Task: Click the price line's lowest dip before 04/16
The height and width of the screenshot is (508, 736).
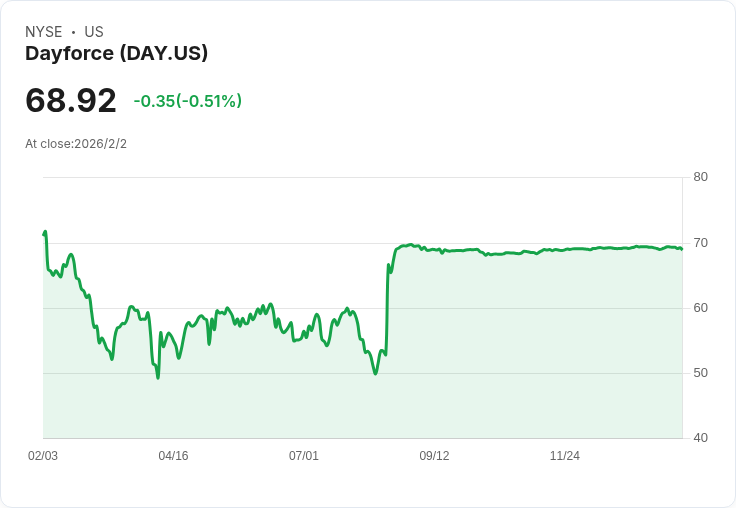Action: point(157,377)
